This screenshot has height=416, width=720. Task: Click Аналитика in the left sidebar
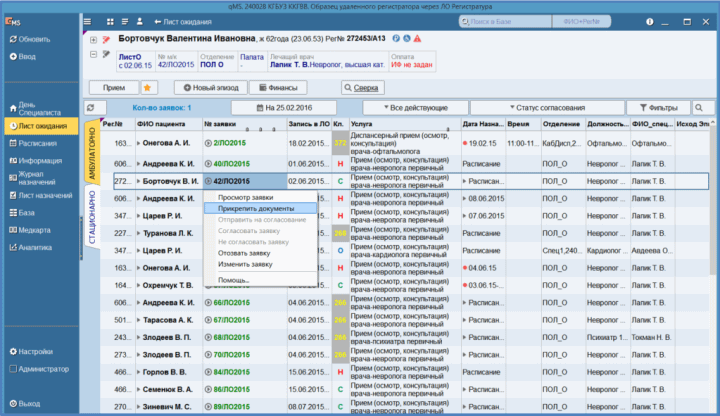click(35, 247)
